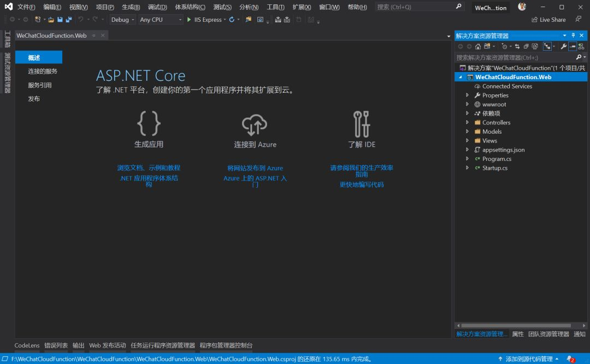Switch to the 错误列表 bottom tab
Image resolution: width=590 pixels, height=364 pixels.
click(56, 345)
